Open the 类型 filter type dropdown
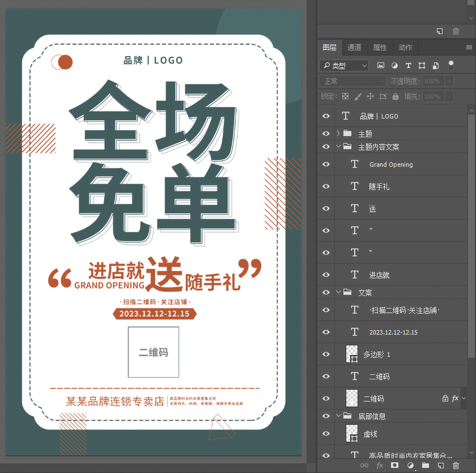Image resolution: width=476 pixels, height=473 pixels. [x=344, y=66]
